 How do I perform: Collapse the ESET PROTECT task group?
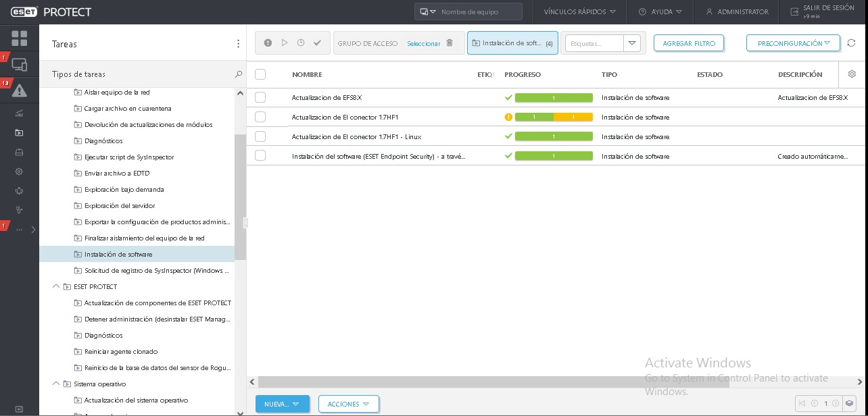[x=55, y=286]
